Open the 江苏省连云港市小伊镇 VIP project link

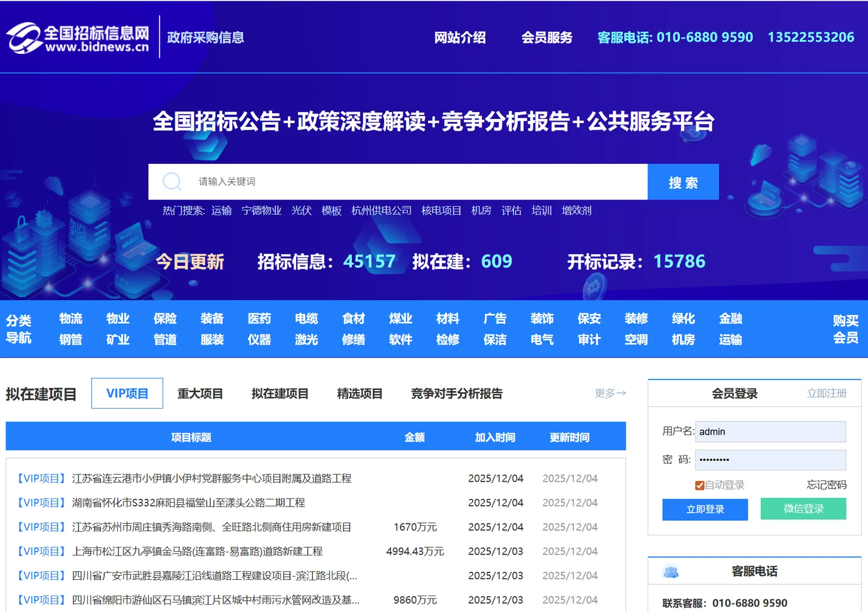[x=210, y=478]
